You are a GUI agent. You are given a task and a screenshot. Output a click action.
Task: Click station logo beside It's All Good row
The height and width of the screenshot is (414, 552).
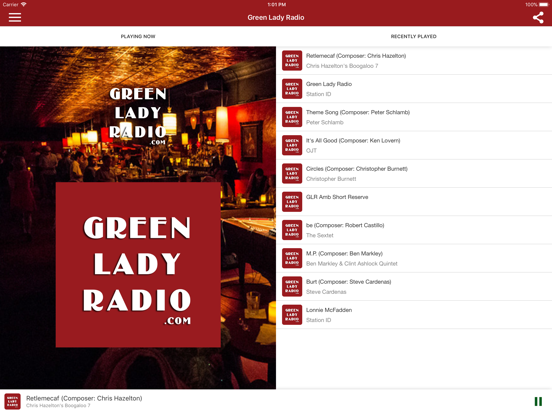(292, 145)
